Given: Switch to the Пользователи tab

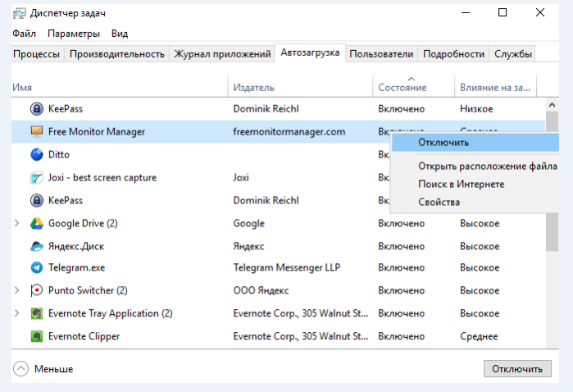Looking at the screenshot, I should point(381,54).
